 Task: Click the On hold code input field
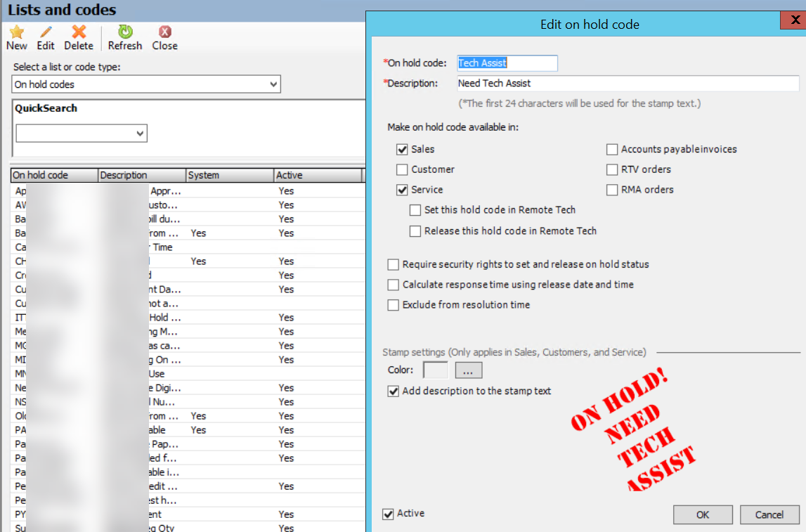coord(507,63)
